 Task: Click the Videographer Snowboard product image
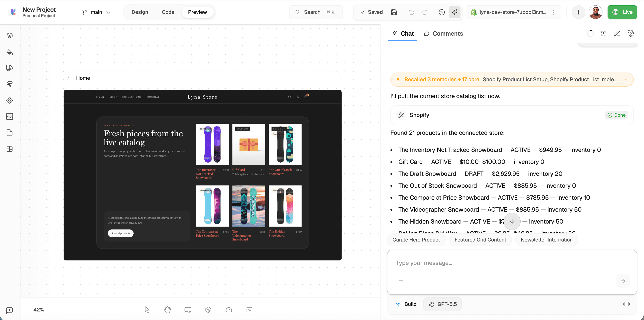[249, 206]
